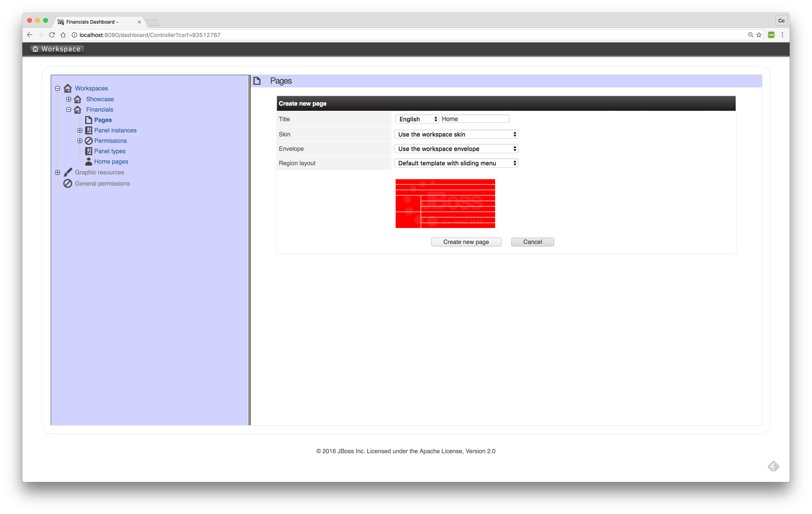Click the Home pages person icon
The image size is (812, 514).
[89, 162]
